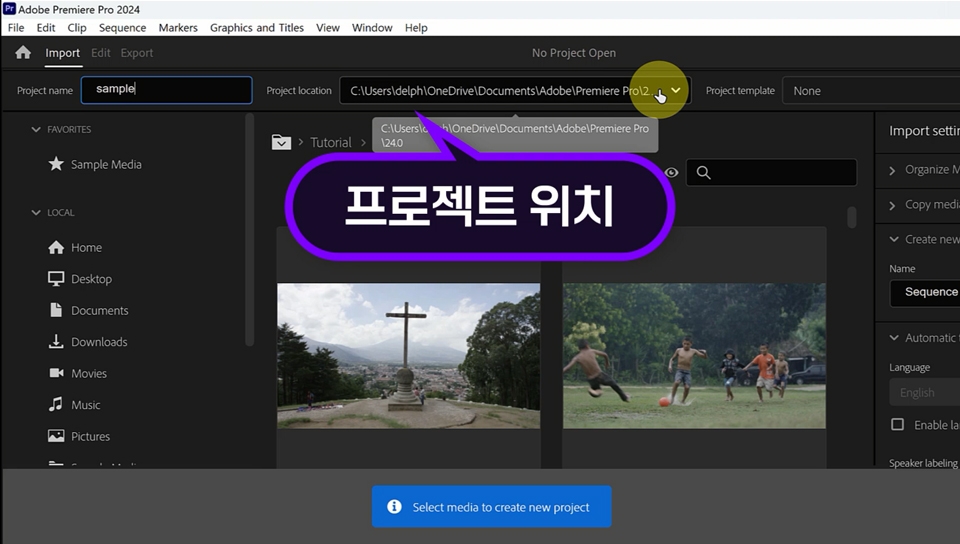This screenshot has width=960, height=544.
Task: Collapse the Automatic transcription section
Action: 894,338
